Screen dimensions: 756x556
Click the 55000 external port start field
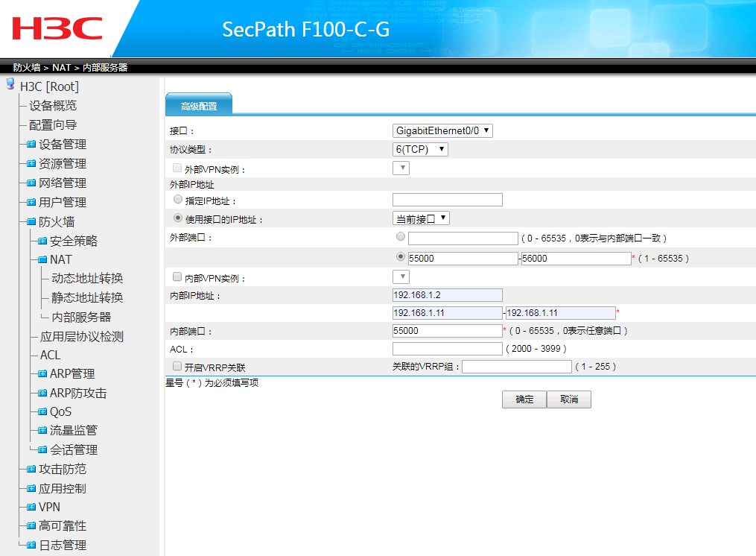pos(463,258)
